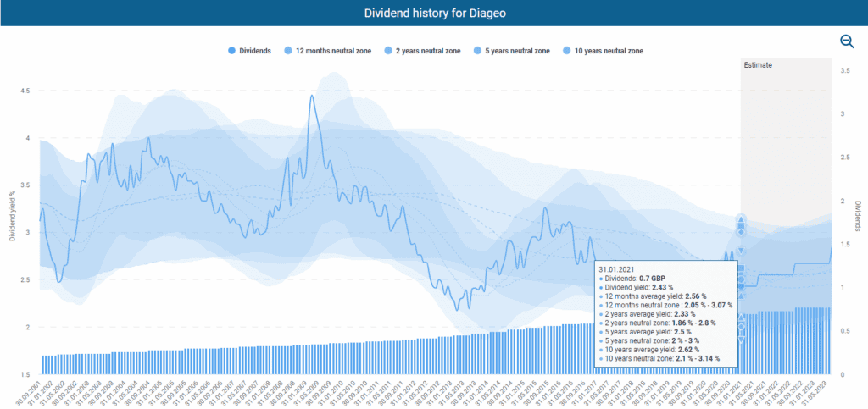The image size is (868, 409).
Task: Click '12 months neutral zone: 2.05 % - 3.07 %'
Action: click(666, 305)
